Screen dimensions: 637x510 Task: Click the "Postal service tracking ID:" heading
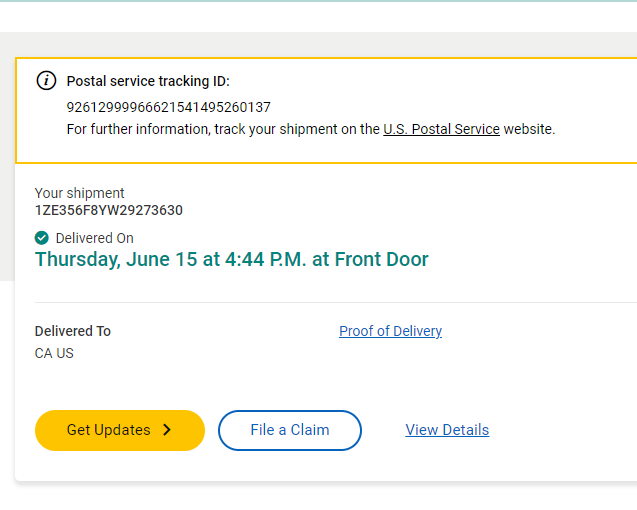coord(148,81)
